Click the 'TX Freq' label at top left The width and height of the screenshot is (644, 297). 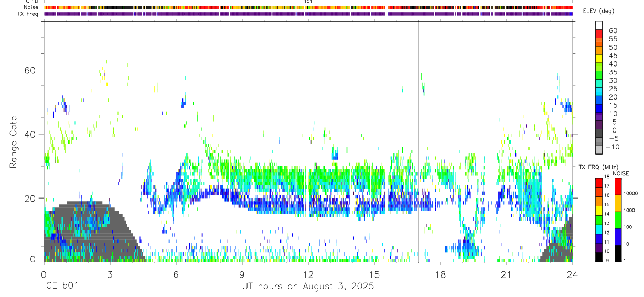[x=28, y=14]
